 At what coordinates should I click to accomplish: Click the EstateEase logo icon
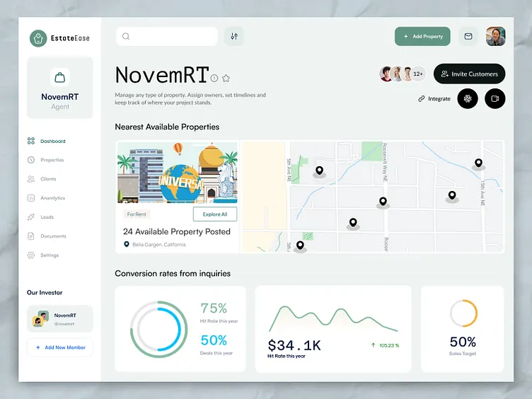tap(38, 39)
